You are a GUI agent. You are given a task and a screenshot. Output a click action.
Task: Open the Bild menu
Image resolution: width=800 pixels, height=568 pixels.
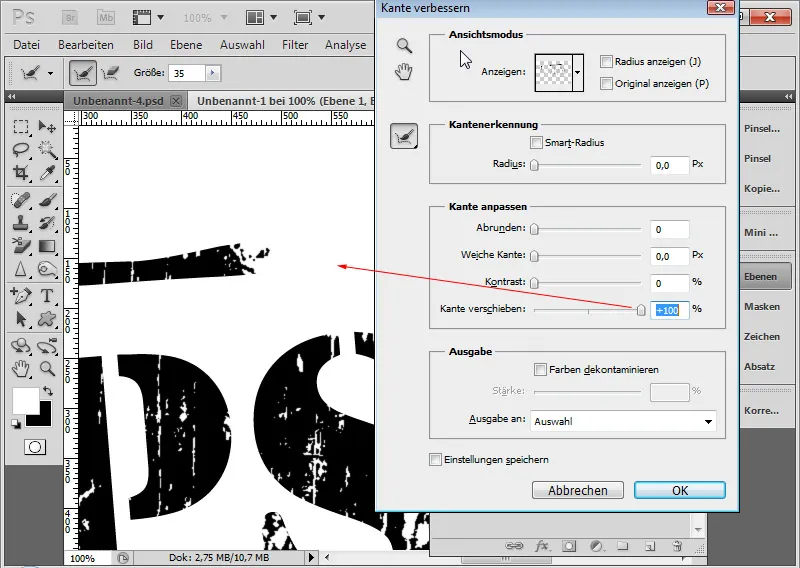coord(143,45)
